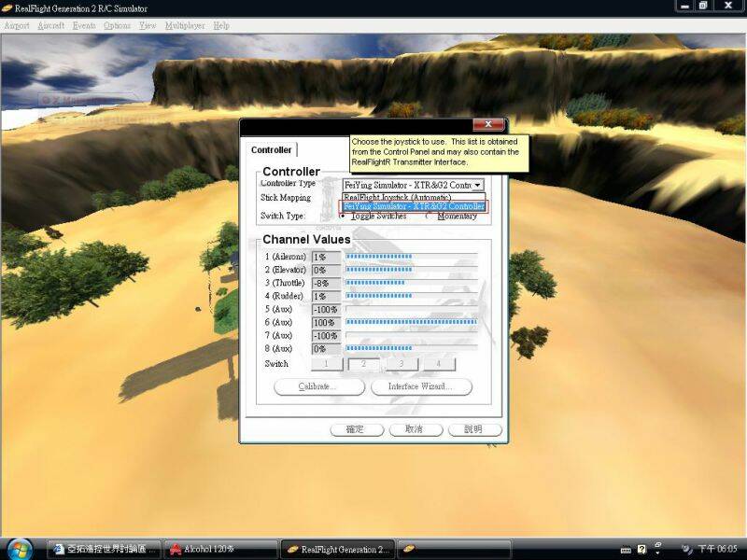Click the Throttle -8% value field
Image resolution: width=747 pixels, height=560 pixels.
tap(326, 284)
